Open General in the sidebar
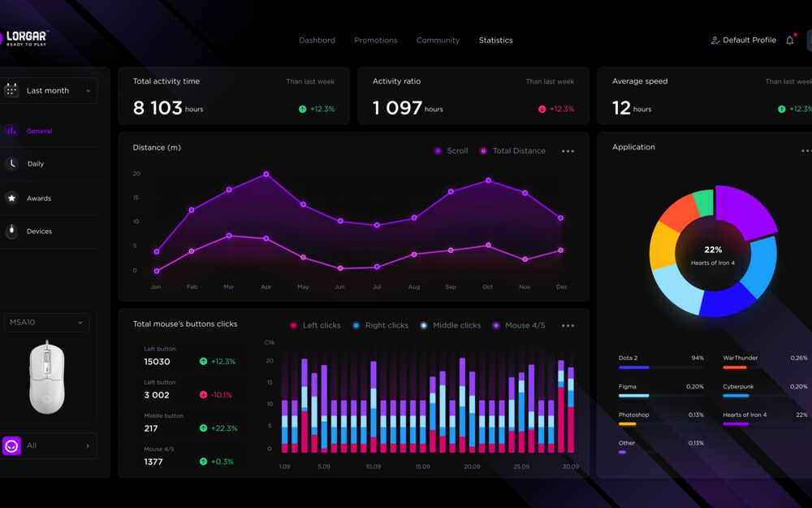 (x=39, y=131)
